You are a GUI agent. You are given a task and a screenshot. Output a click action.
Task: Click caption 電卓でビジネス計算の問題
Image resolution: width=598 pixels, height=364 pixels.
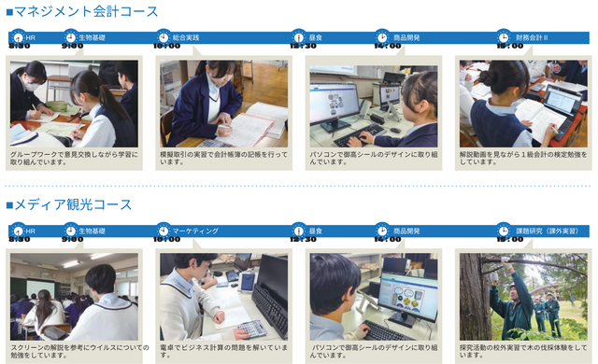click(x=224, y=351)
